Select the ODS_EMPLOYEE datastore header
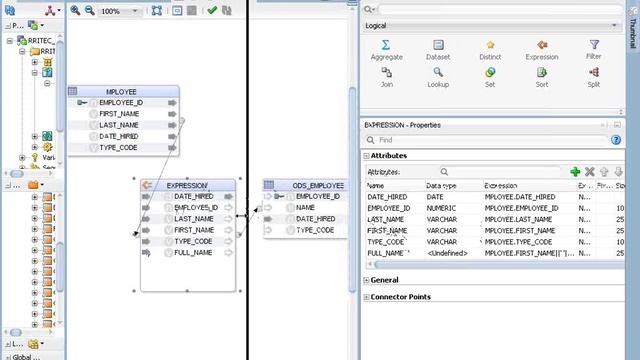This screenshot has height=360, width=640. [318, 186]
